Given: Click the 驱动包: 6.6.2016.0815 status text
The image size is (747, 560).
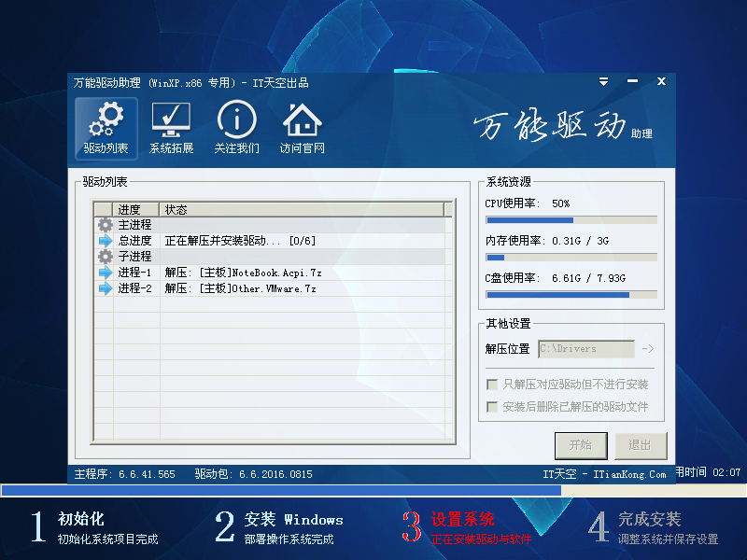Looking at the screenshot, I should click(x=253, y=474).
